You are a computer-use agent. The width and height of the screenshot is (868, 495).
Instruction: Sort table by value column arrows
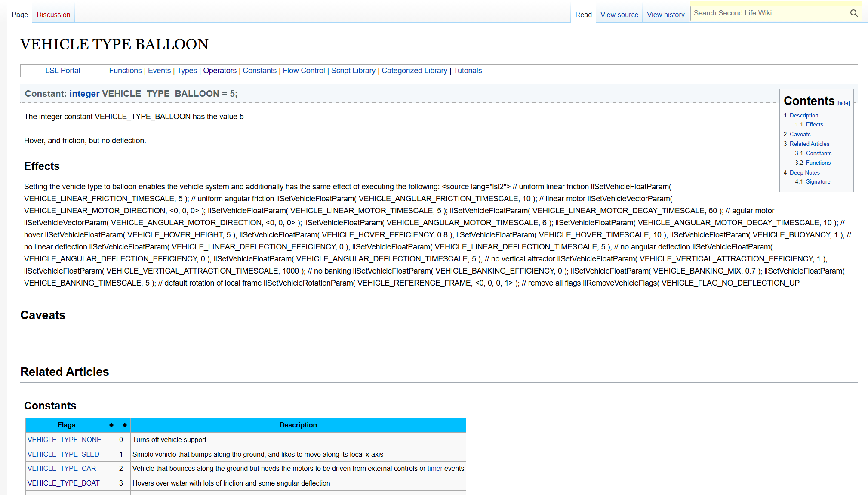point(124,425)
